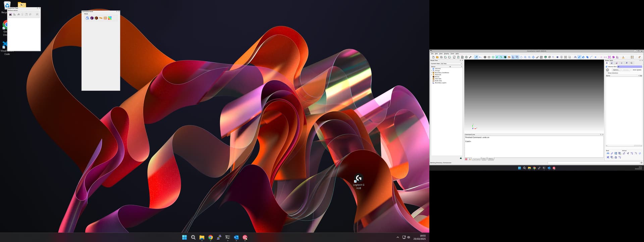This screenshot has width=644, height=242.
Task: Click the Volume ID(s) input field
Action: pos(629,67)
